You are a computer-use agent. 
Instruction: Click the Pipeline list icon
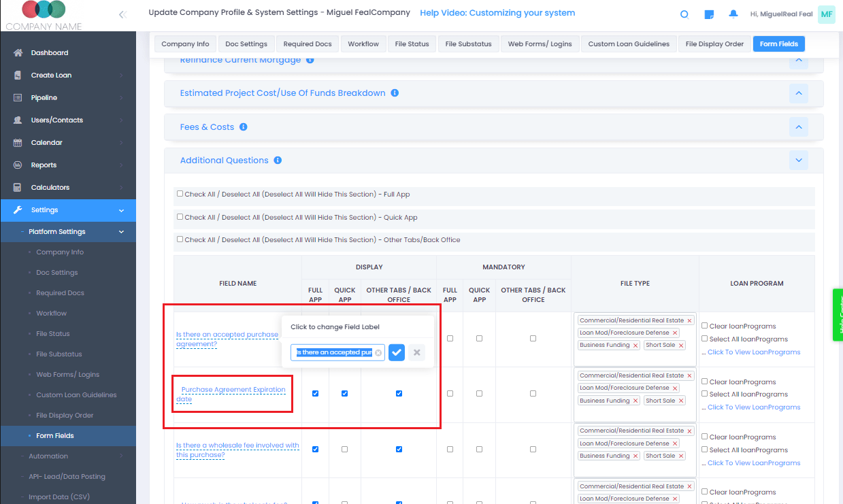18,98
